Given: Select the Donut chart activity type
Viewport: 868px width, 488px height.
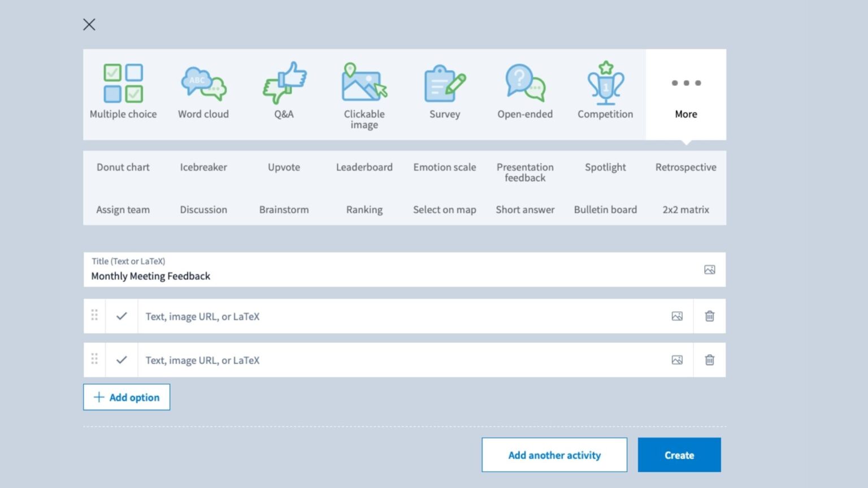Looking at the screenshot, I should (123, 167).
